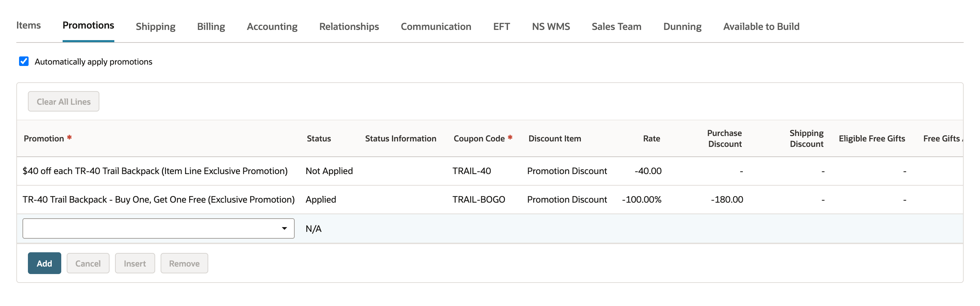The image size is (980, 306).
Task: Open the Accounting tab
Action: pos(272,27)
